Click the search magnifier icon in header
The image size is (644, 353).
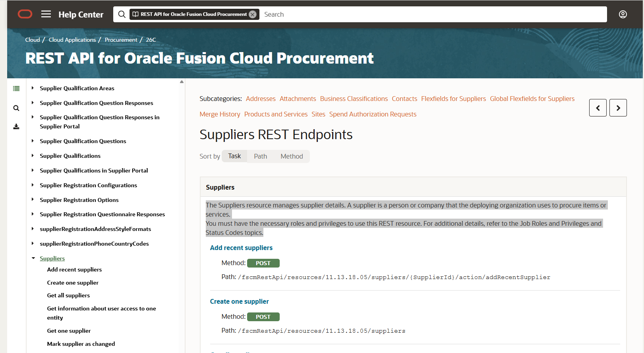[122, 14]
